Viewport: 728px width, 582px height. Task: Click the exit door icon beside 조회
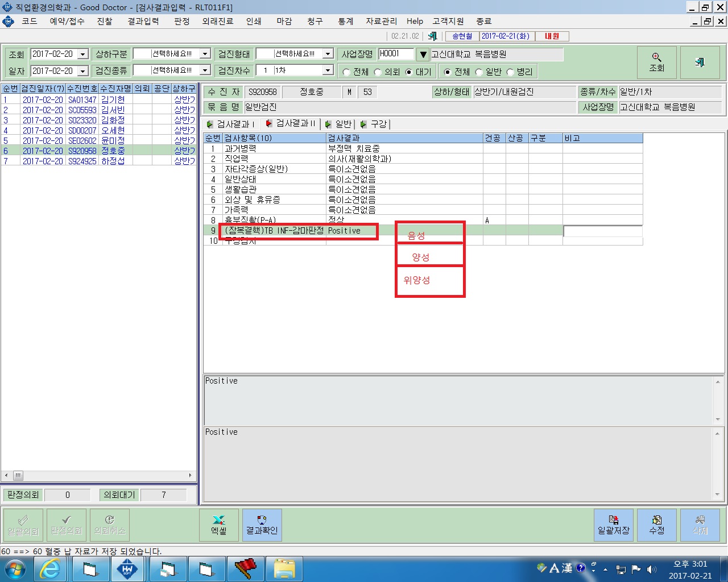(x=700, y=62)
